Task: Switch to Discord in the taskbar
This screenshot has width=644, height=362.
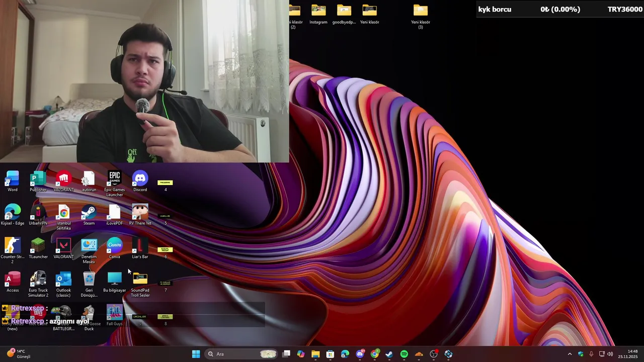Action: 360,354
